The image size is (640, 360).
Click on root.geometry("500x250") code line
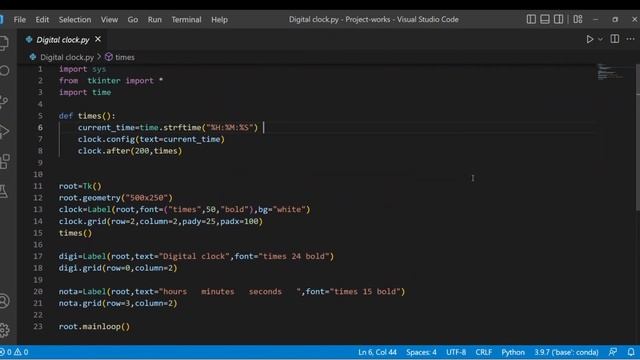pyautogui.click(x=116, y=198)
